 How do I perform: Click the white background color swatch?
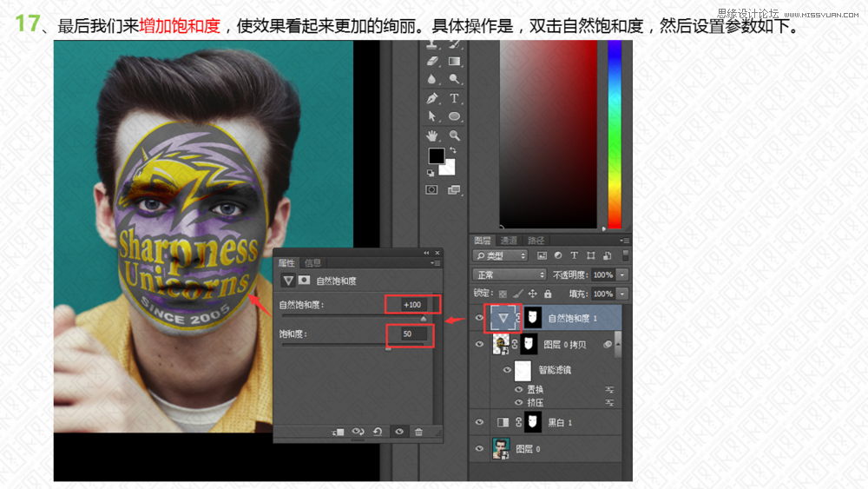(449, 168)
